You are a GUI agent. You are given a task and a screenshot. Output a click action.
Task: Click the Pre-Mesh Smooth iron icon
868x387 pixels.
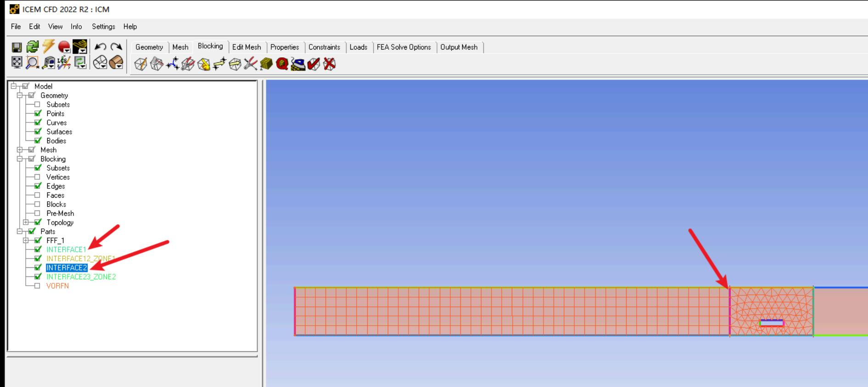tap(298, 64)
